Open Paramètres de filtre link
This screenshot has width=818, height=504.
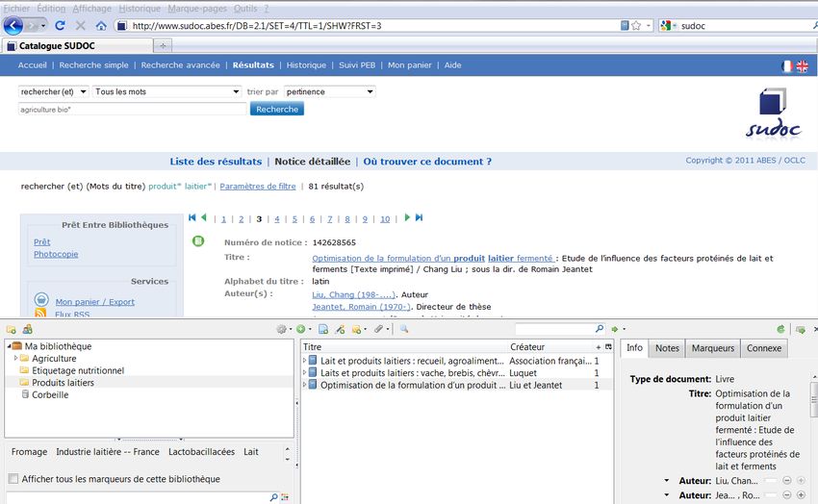click(x=258, y=186)
